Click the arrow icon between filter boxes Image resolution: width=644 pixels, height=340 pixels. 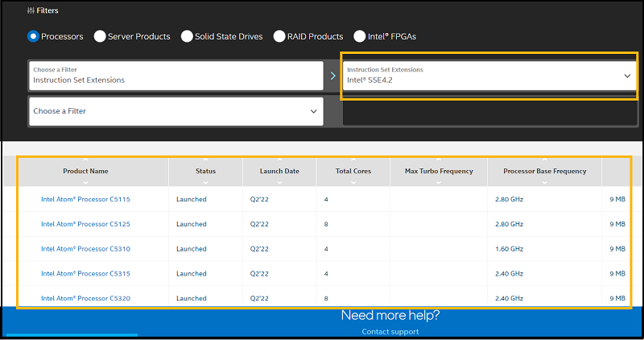pos(333,76)
